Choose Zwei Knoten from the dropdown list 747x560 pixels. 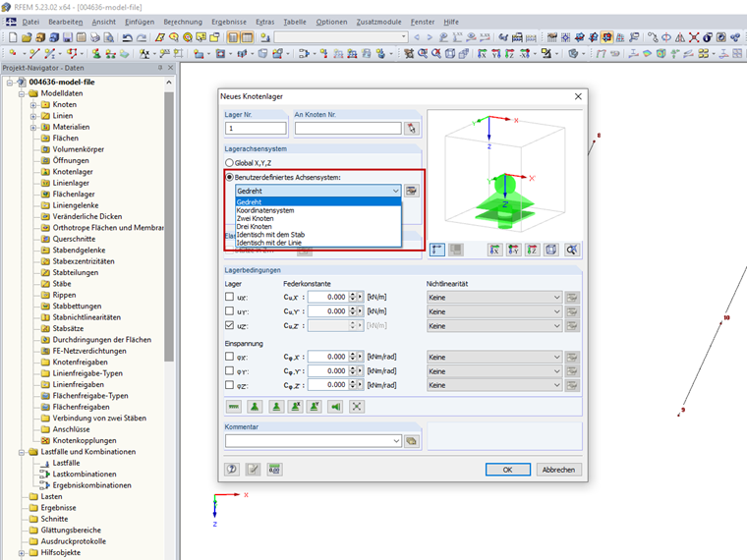click(318, 218)
